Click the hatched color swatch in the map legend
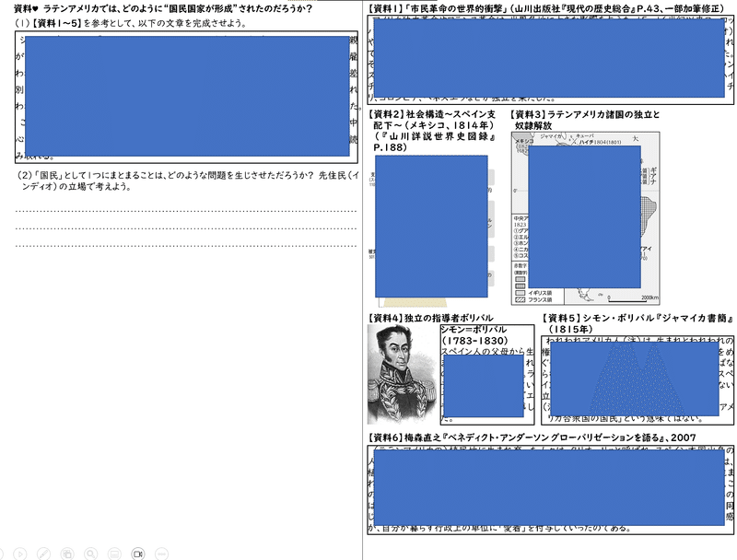The image size is (737, 560). click(519, 299)
